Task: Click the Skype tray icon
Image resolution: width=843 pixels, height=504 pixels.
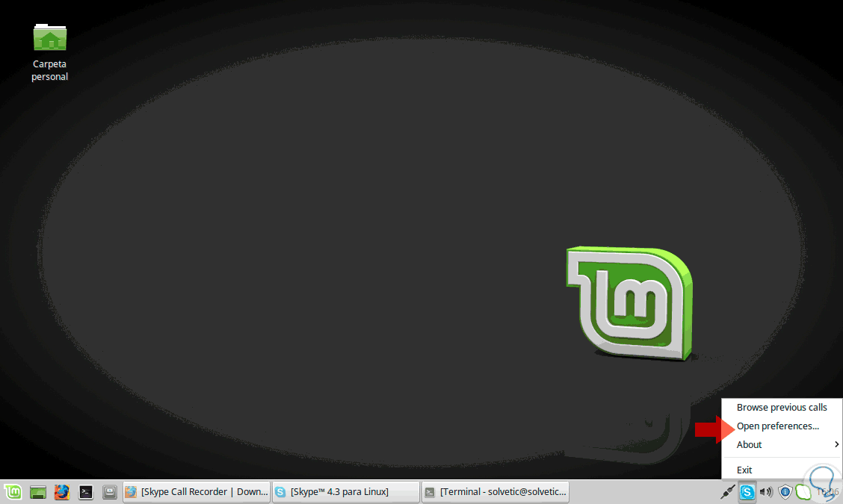Action: pos(747,491)
